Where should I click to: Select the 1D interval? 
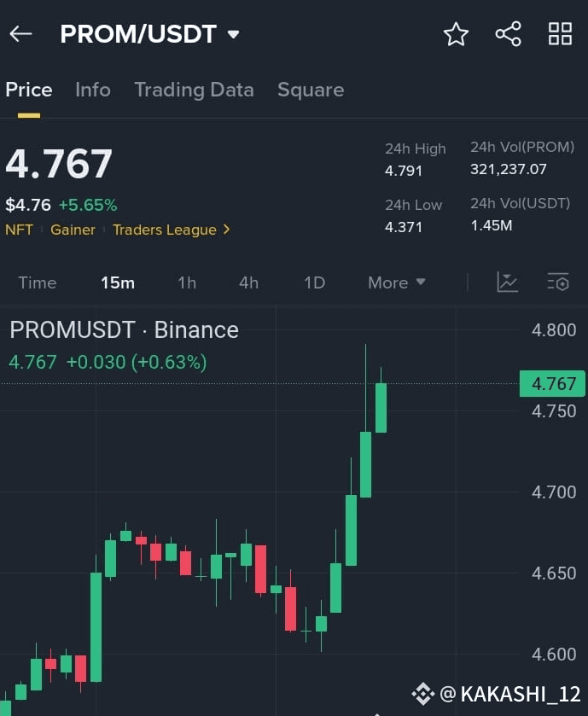[315, 282]
